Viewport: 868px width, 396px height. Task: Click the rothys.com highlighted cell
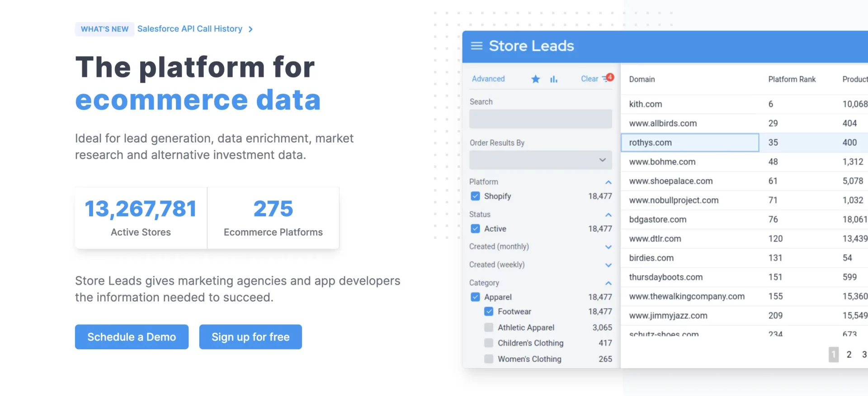tap(690, 143)
